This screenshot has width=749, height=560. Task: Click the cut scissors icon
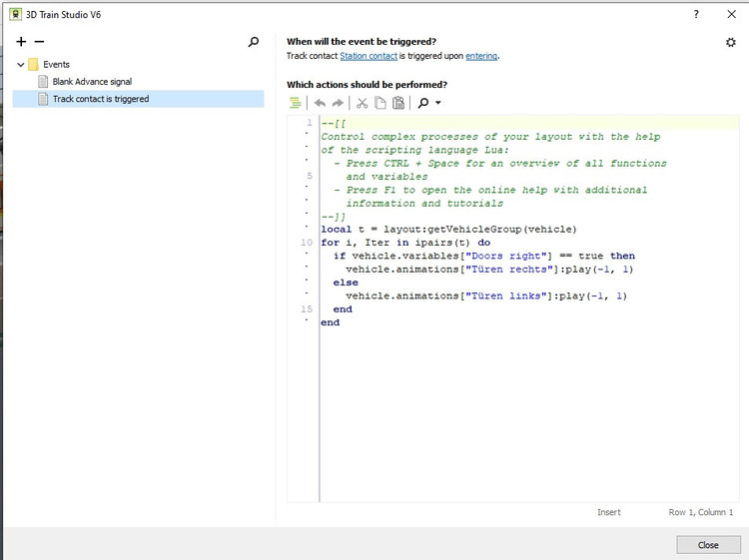362,103
